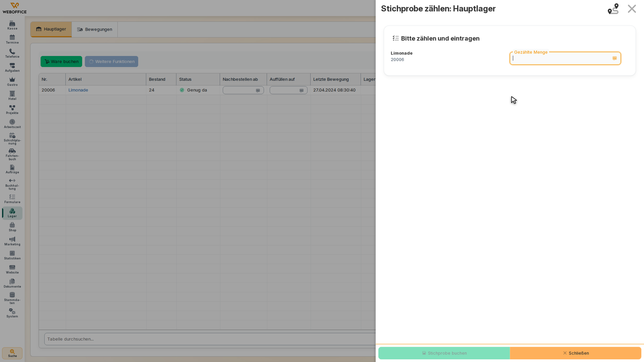Click the Auffüllen auf field for Limonade
This screenshot has width=644, height=362.
289,90
